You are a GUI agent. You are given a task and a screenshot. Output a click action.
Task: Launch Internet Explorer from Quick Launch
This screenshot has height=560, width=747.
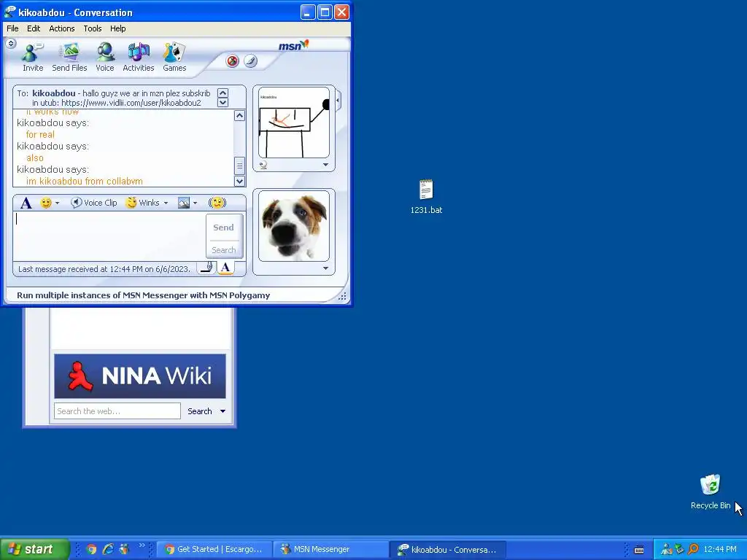108,549
